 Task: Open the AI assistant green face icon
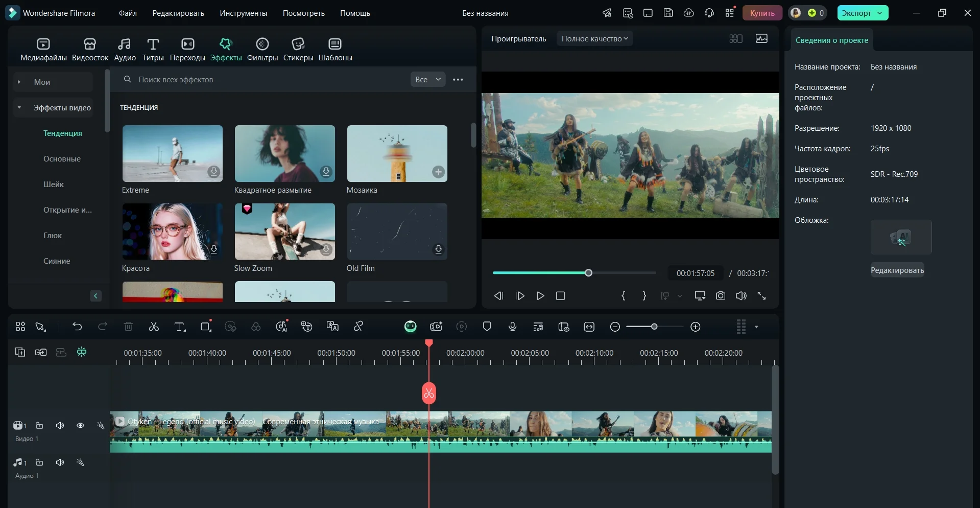coord(411,327)
